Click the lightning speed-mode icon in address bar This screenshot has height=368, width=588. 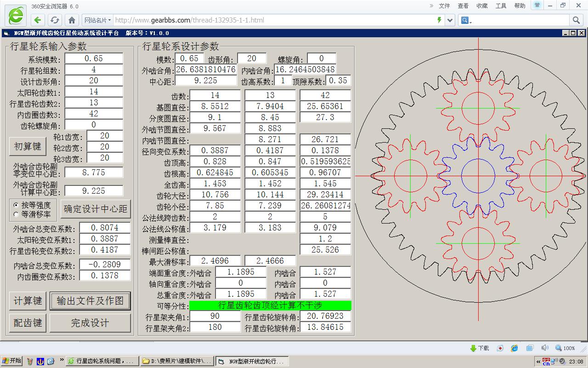(x=439, y=20)
